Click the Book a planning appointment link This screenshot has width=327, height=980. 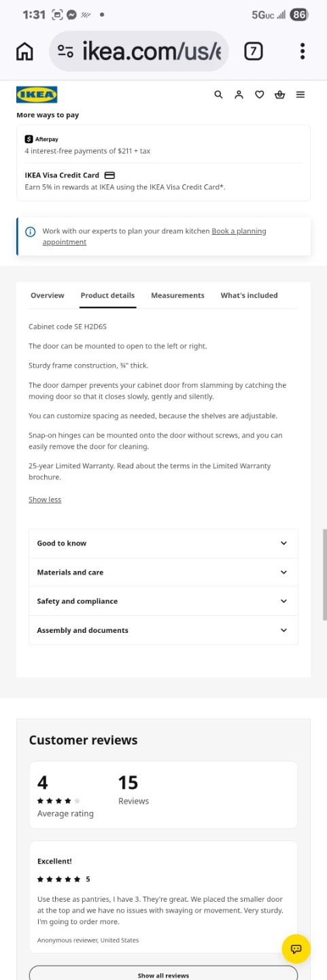[154, 236]
